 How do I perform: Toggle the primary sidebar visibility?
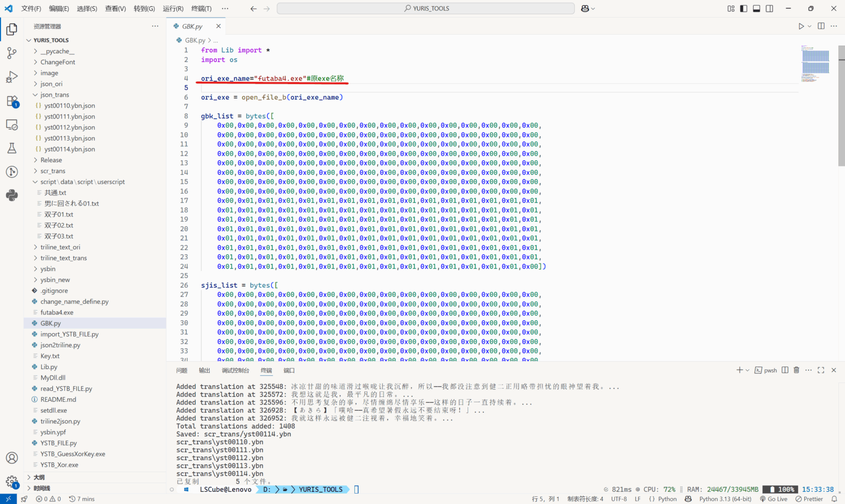coord(743,8)
